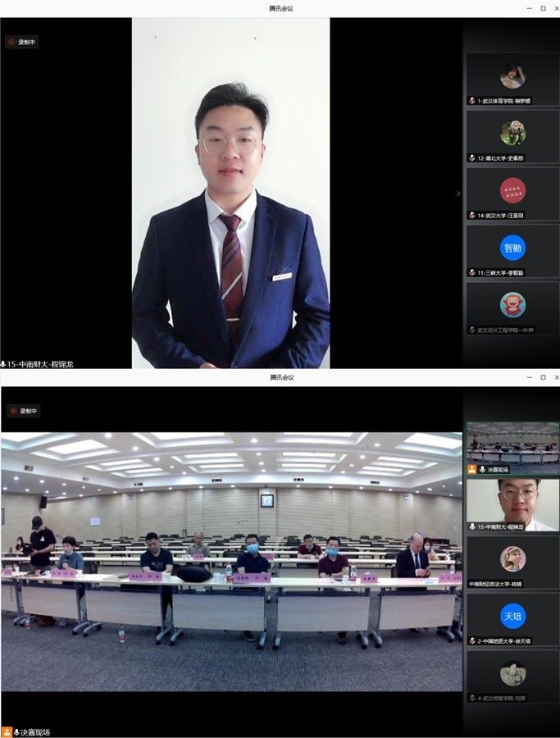The image size is (560, 738).
Task: Select the 中南财经政法大学-林婧 participant tile
Action: 512,562
